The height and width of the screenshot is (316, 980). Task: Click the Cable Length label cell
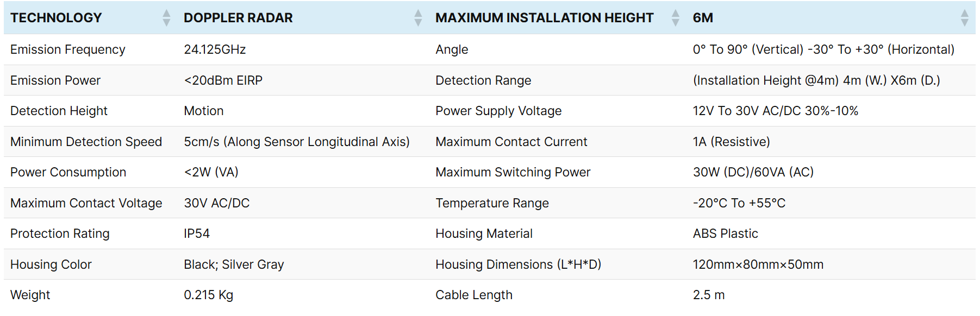tap(473, 295)
